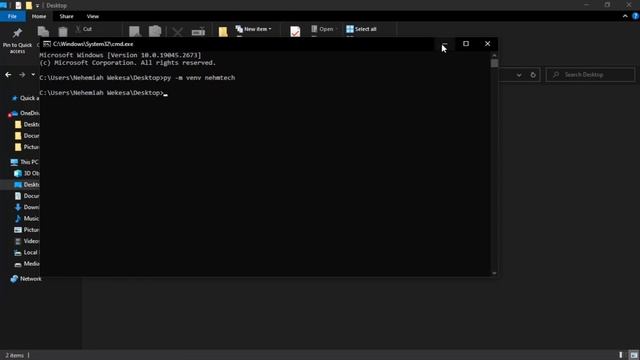The width and height of the screenshot is (640, 360).
Task: Click the New folder icon in ribbon
Action: tap(223, 31)
